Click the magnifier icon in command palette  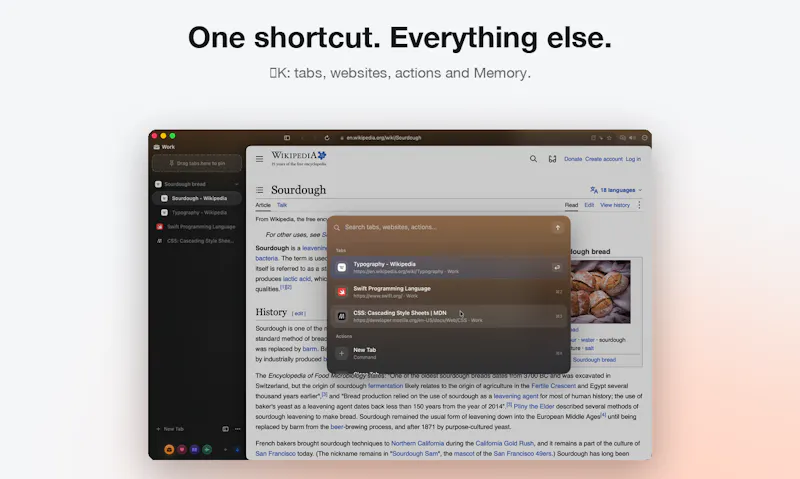click(337, 228)
